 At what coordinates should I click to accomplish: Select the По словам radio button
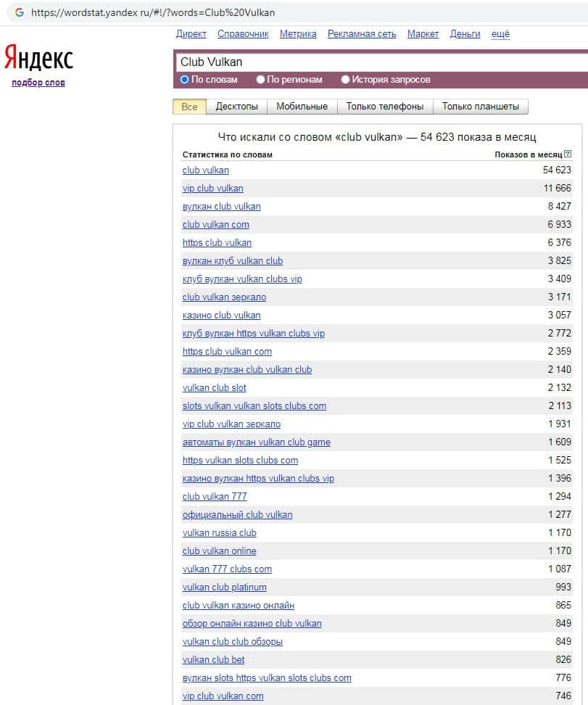[184, 80]
